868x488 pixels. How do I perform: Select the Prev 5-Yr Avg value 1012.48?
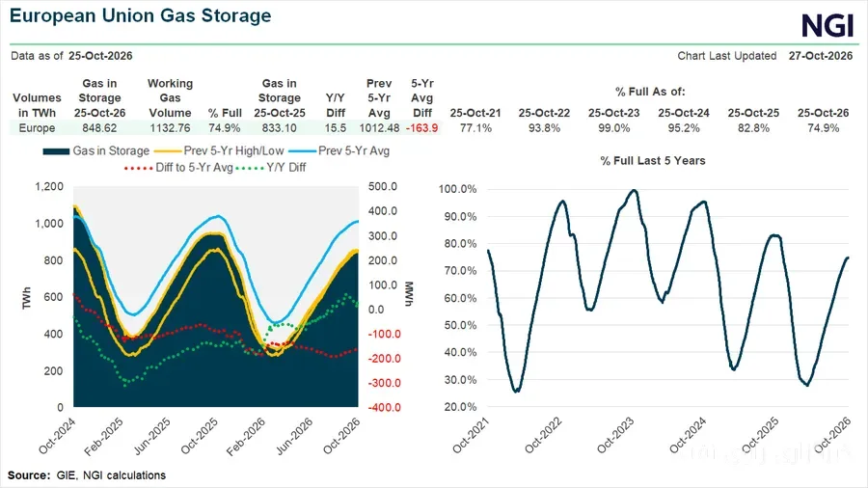(379, 128)
